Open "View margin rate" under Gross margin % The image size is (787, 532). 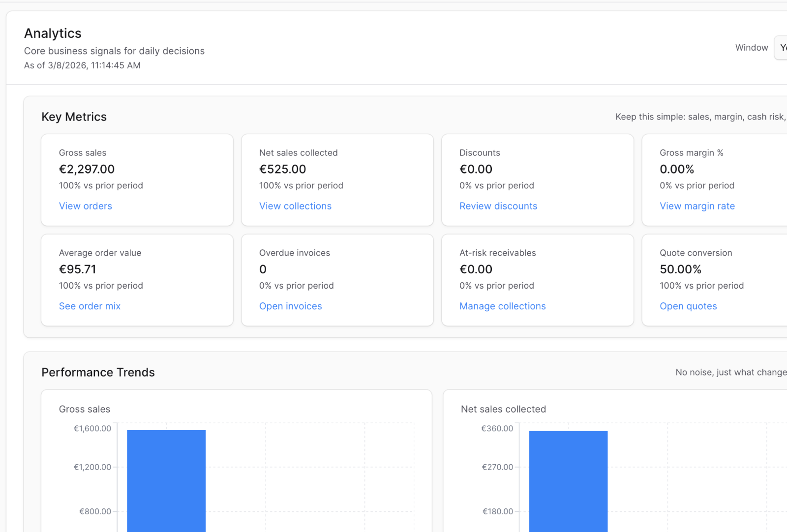click(697, 206)
